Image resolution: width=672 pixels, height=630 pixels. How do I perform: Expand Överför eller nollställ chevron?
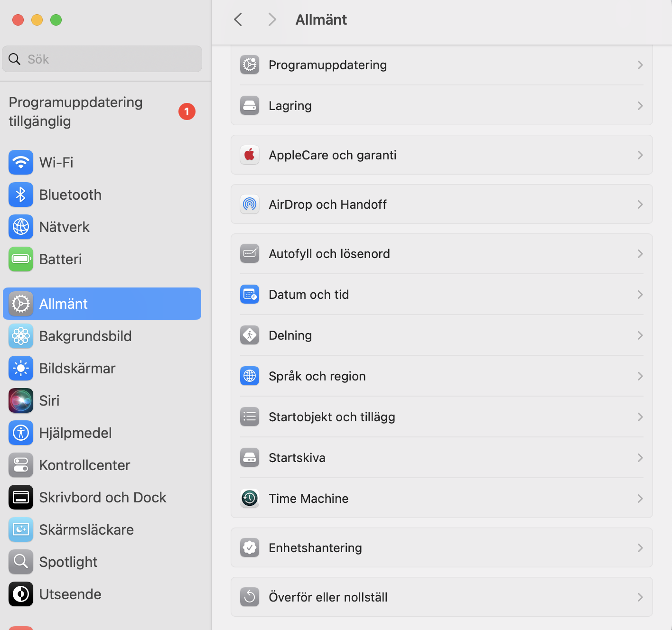(x=640, y=597)
